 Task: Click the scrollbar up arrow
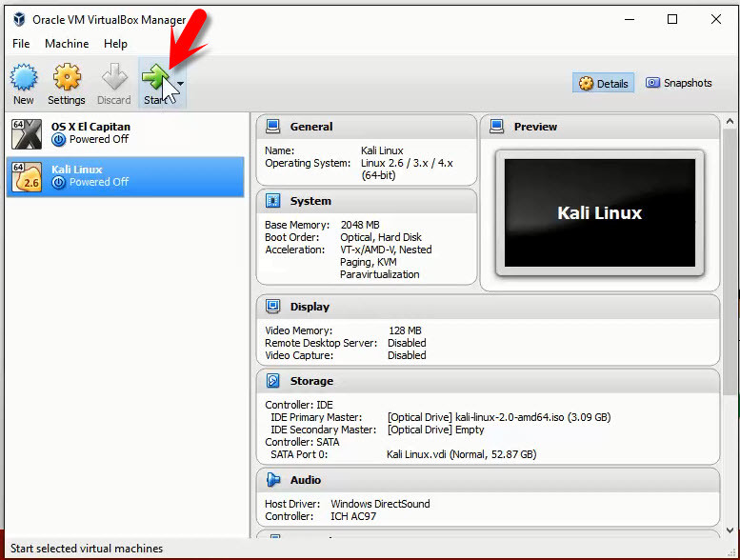click(730, 121)
